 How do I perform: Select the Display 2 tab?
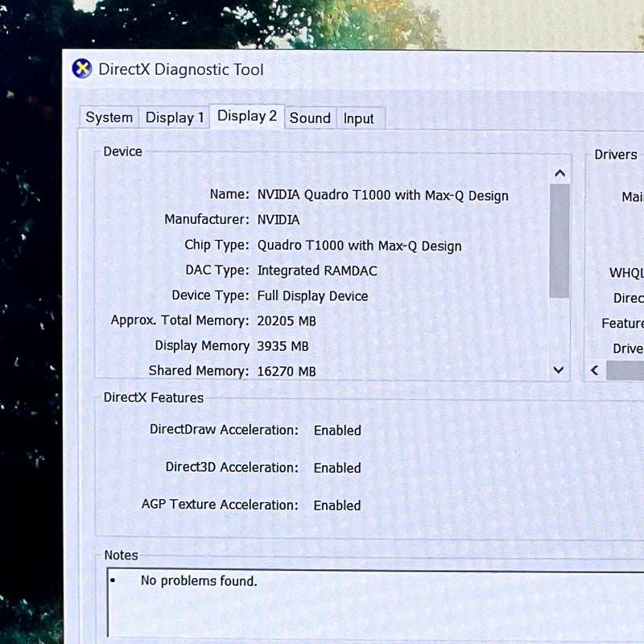coord(247,116)
